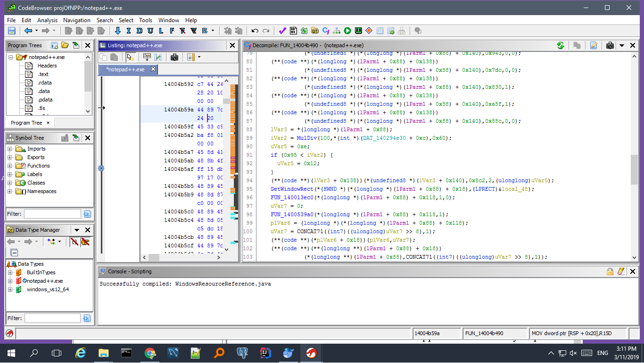Open the Listing options dropdown arrow
Viewport: 644px width, 363px height.
tap(199, 57)
